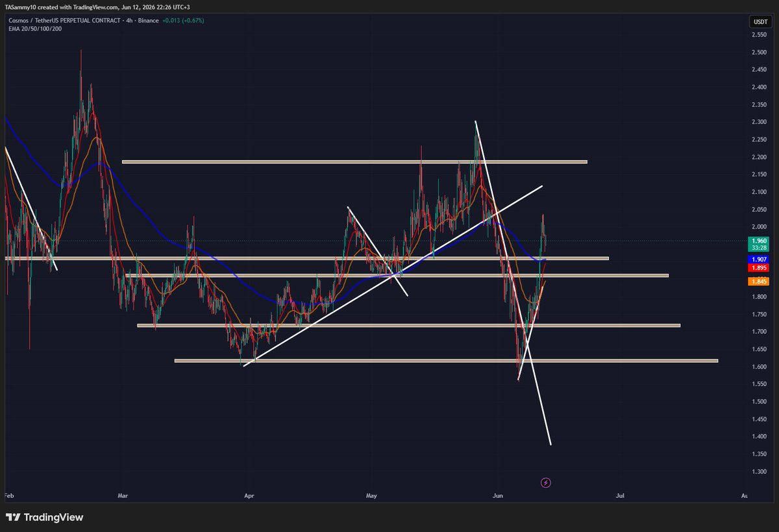Select the top horizontal resistance line near 2.185
Screen dimensions: 779x532
point(354,162)
